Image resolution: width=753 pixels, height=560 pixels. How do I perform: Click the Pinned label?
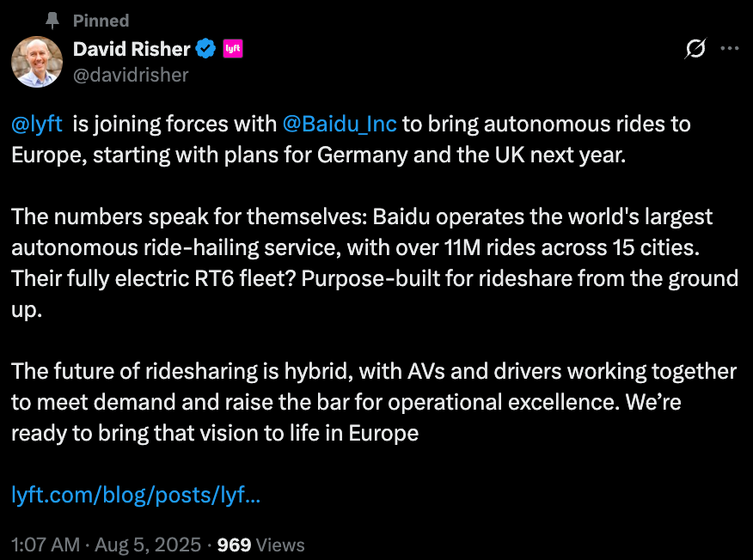[101, 21]
